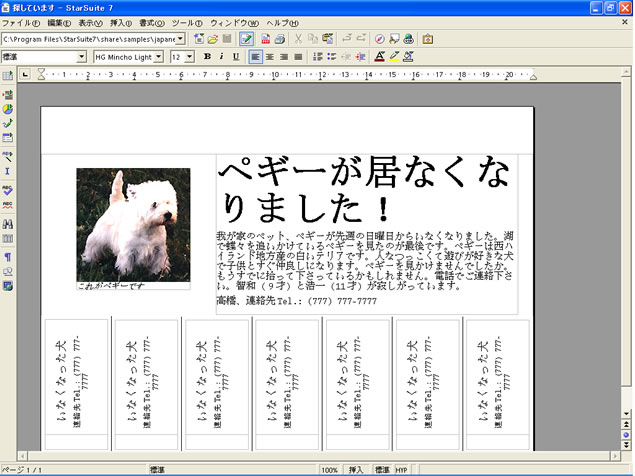Open the ツール menu
The width and height of the screenshot is (635, 476).
point(187,23)
